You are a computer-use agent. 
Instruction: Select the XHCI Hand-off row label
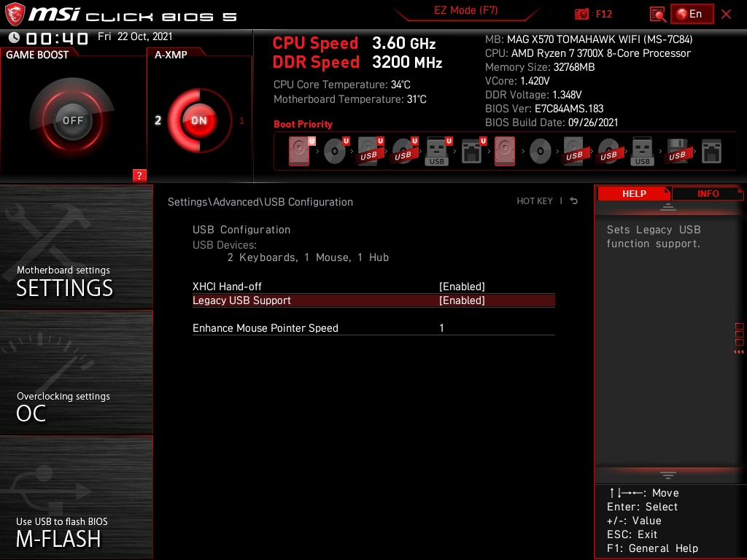pyautogui.click(x=227, y=287)
